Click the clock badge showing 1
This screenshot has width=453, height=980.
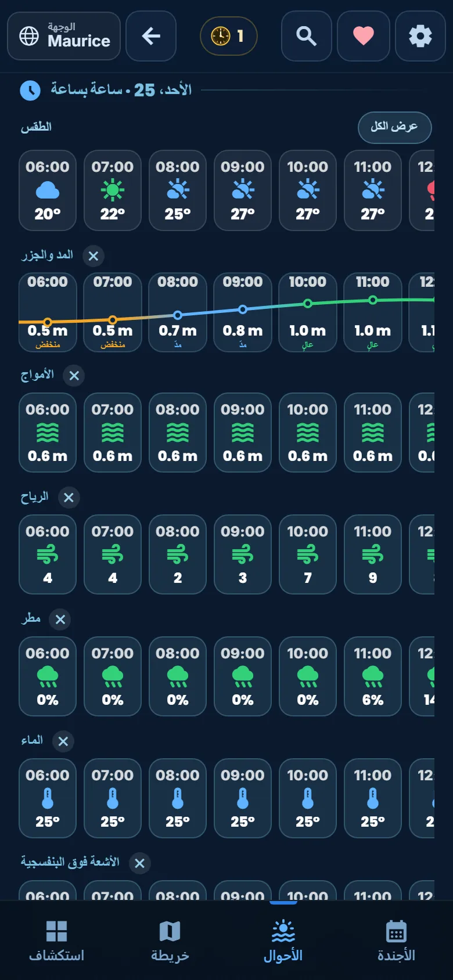tap(229, 36)
